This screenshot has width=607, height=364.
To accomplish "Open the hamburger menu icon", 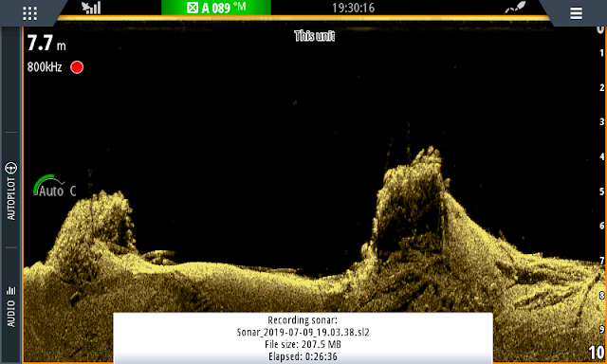I will [576, 13].
